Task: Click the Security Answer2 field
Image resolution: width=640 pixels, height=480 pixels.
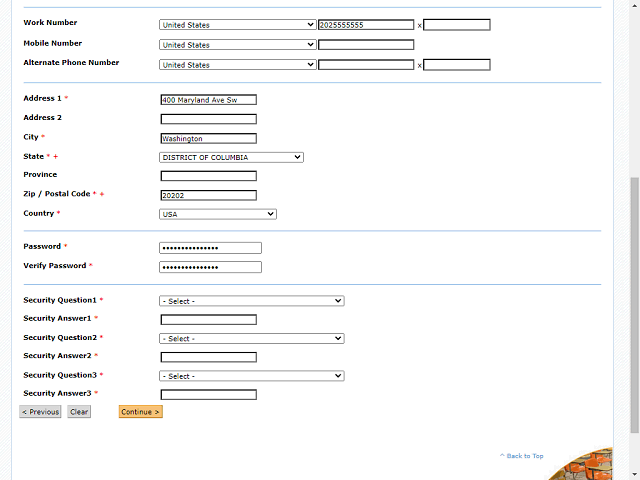Action: pyautogui.click(x=209, y=357)
